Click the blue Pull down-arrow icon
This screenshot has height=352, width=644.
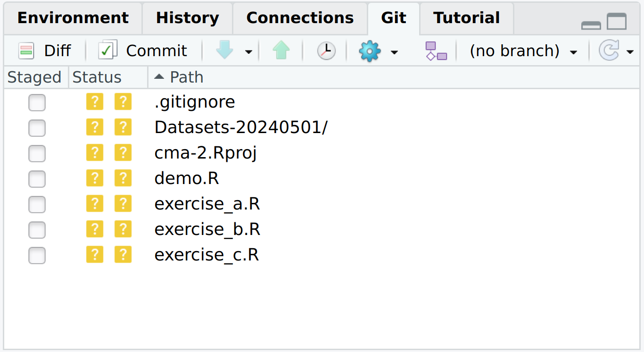pyautogui.click(x=225, y=50)
